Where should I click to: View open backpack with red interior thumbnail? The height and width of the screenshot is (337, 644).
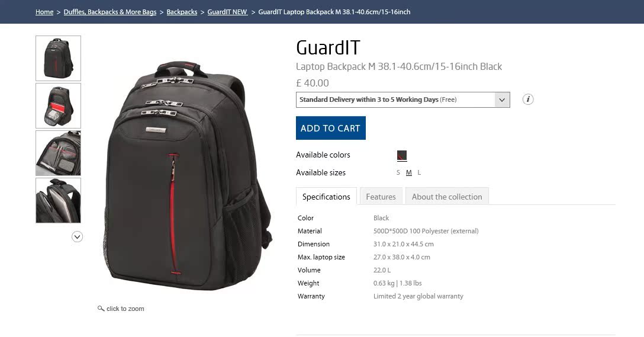coord(59,105)
